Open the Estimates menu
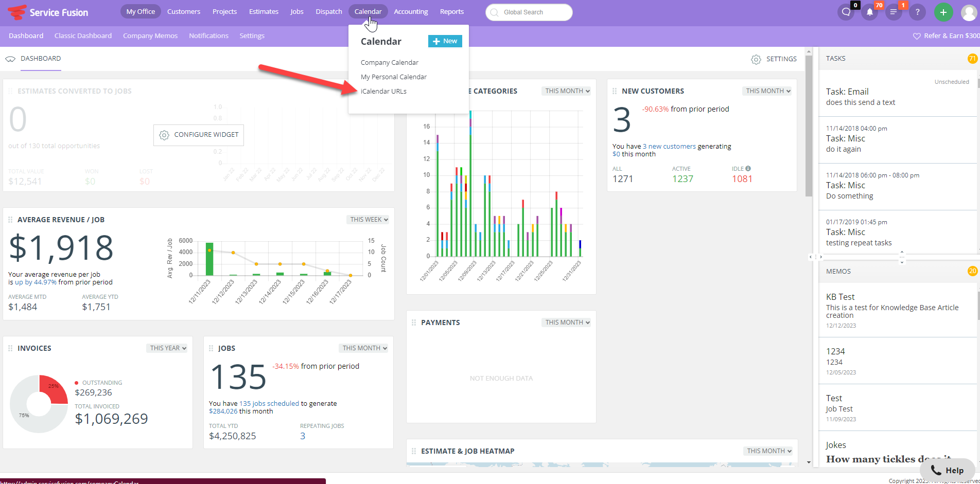980x484 pixels. coord(264,11)
